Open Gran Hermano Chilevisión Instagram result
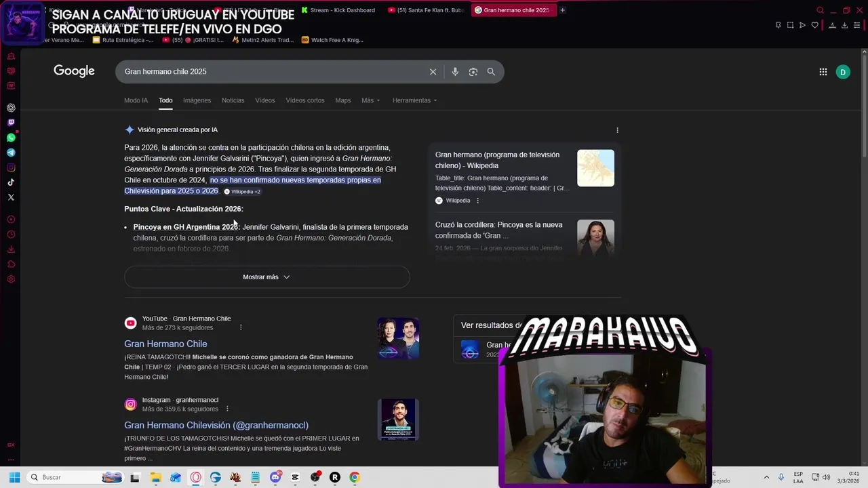Viewport: 868px width, 488px height. 216,425
